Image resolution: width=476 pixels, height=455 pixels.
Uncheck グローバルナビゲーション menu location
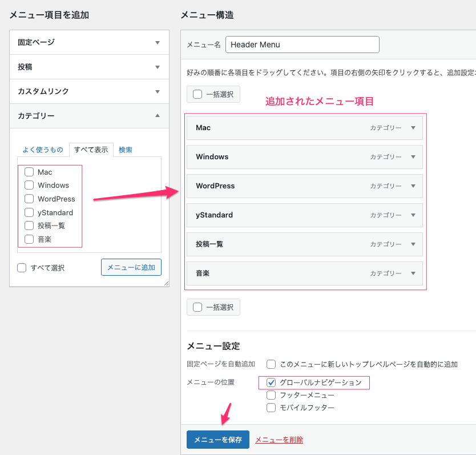pyautogui.click(x=272, y=382)
